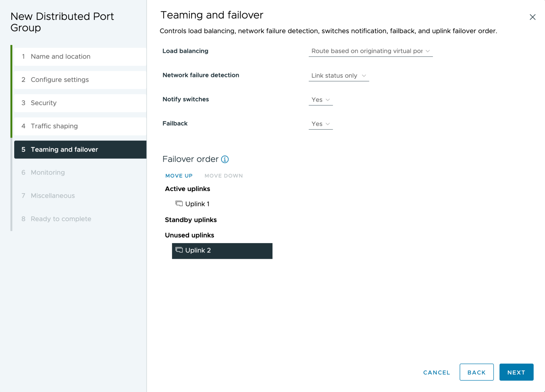Screen dimensions: 545x392
Task: Click the Uplink 1 adapter icon
Action: tap(179, 203)
